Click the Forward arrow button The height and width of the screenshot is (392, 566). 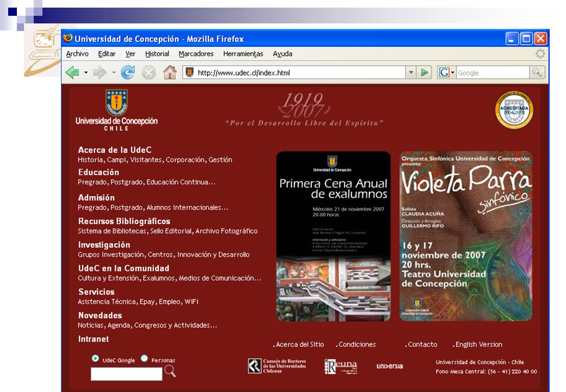[x=100, y=72]
